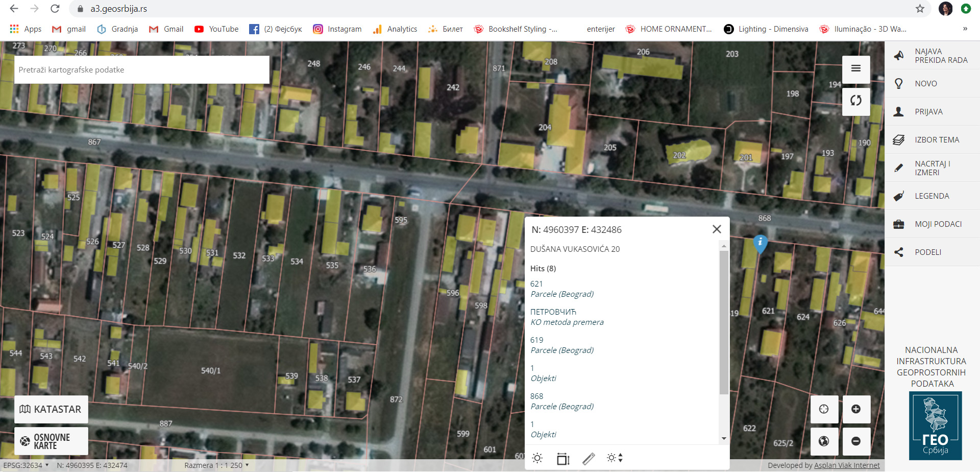Open IZBOR TEMA in sidebar

coord(937,140)
